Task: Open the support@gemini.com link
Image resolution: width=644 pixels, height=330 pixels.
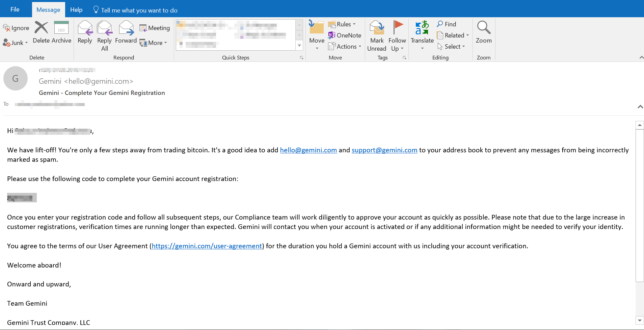Action: point(384,150)
